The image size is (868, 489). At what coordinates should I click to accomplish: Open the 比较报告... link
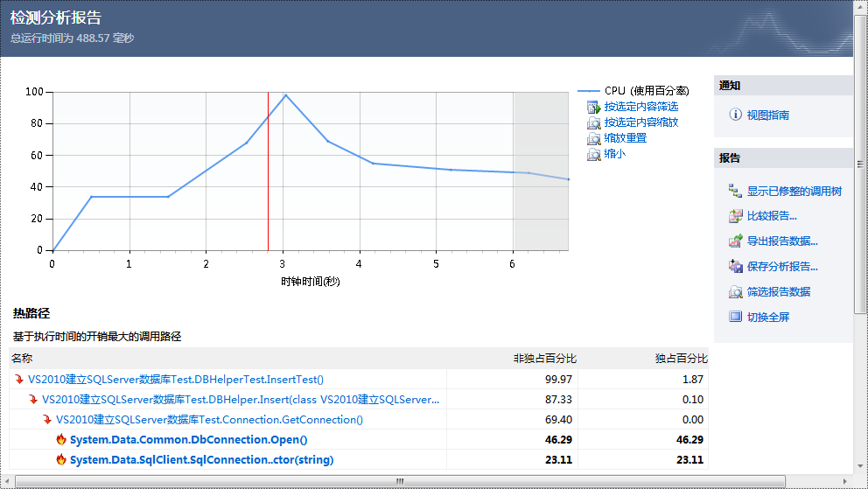point(772,216)
